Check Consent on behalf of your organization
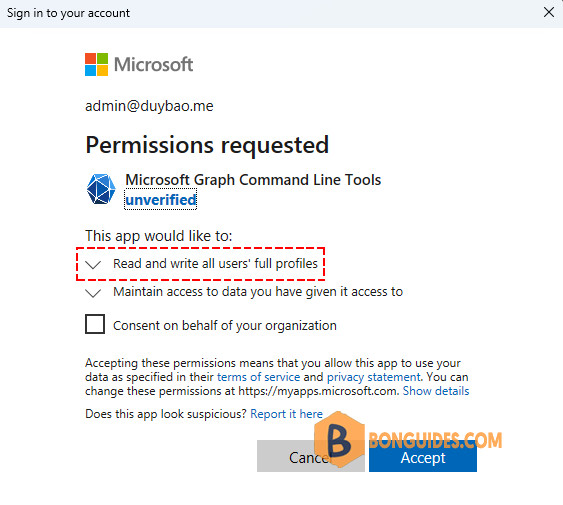Image resolution: width=563 pixels, height=505 pixels. point(95,324)
